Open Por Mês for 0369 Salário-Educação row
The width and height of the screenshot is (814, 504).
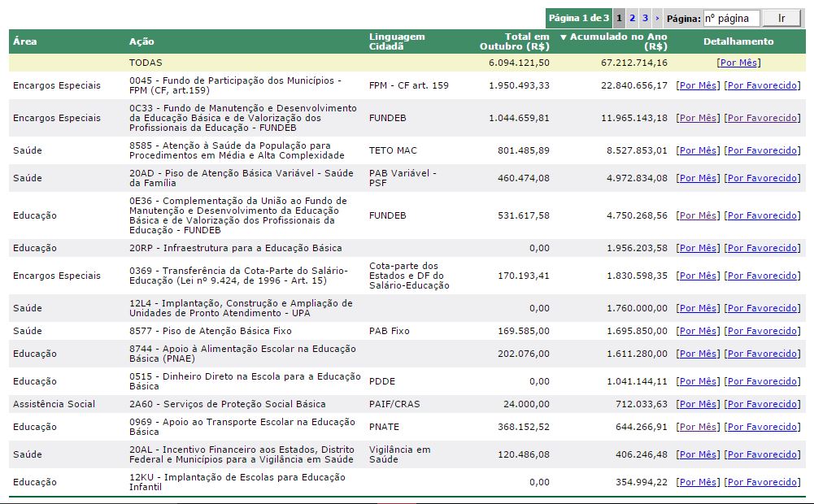pos(699,276)
